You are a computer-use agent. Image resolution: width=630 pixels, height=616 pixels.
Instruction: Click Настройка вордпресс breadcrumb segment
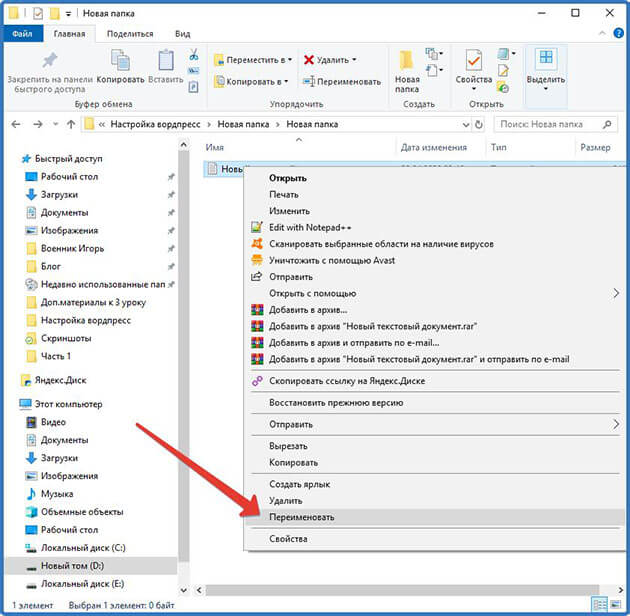pyautogui.click(x=155, y=125)
